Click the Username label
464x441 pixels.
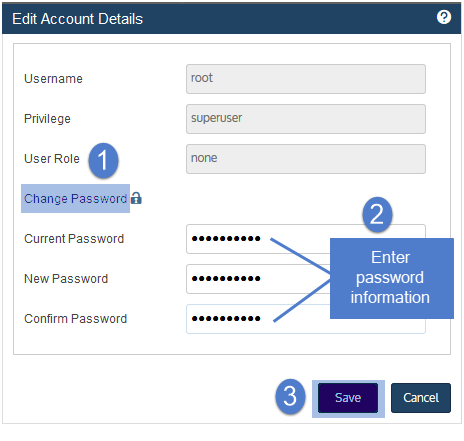tap(53, 79)
